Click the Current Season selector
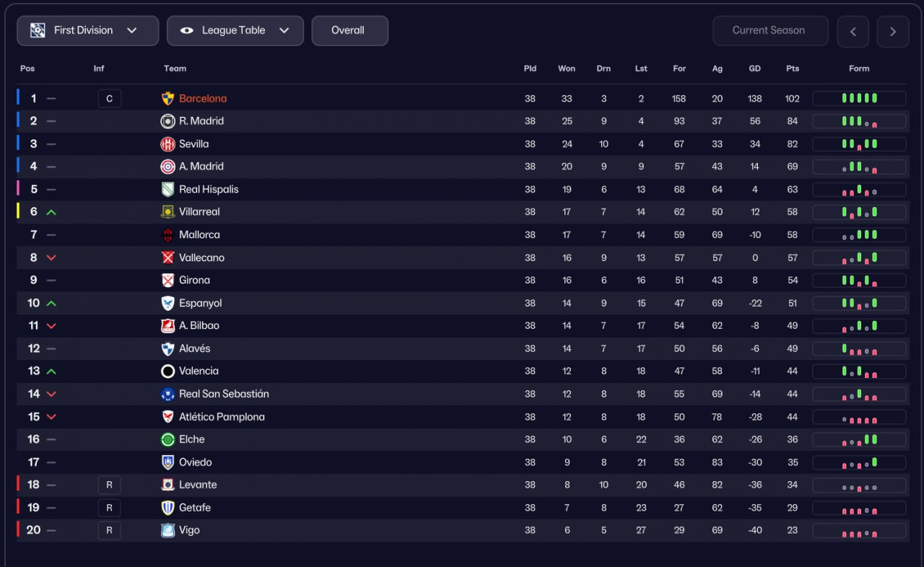 [768, 31]
